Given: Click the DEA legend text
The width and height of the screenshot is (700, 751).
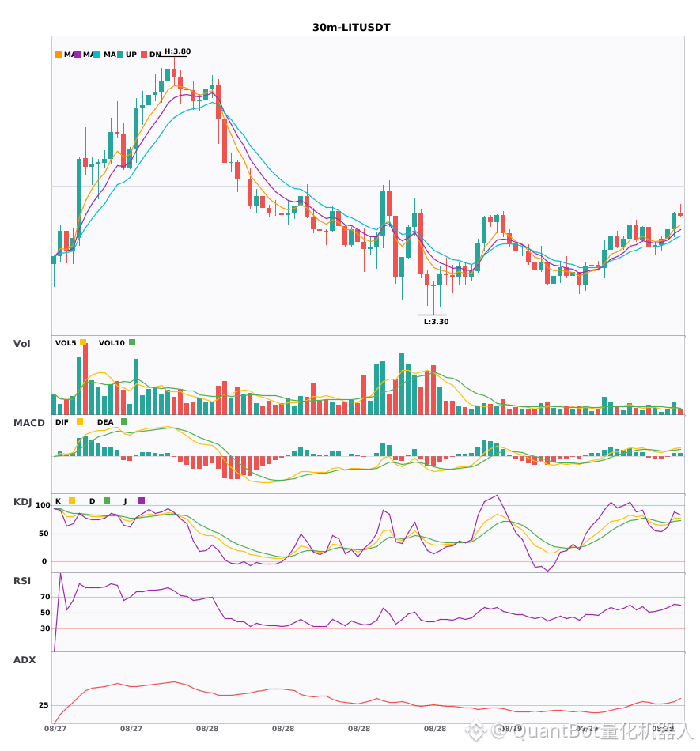Looking at the screenshot, I should pyautogui.click(x=105, y=422).
